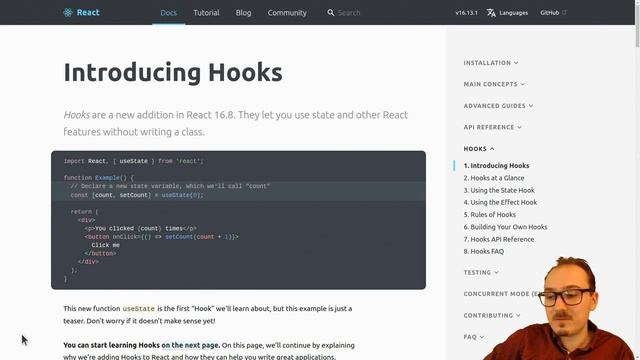The height and width of the screenshot is (360, 640).
Task: Open the Languages link
Action: click(513, 13)
